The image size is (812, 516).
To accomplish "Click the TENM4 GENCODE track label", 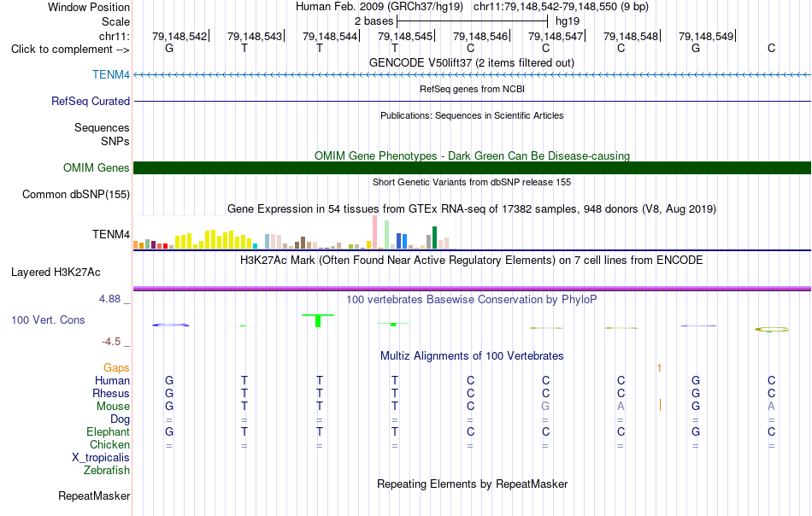I will coord(111,74).
